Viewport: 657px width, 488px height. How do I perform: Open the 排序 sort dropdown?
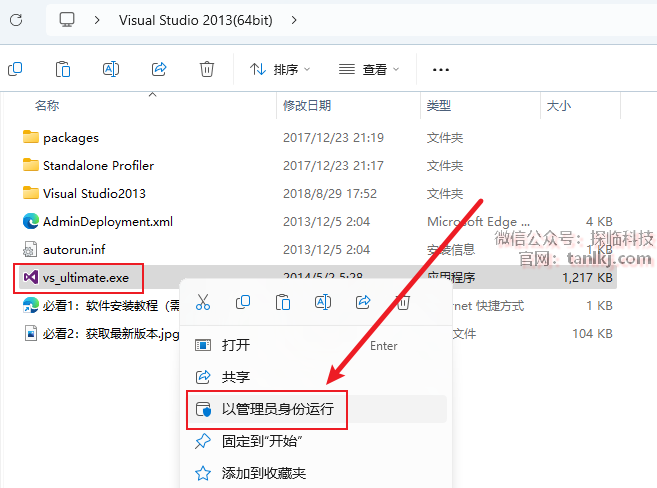(279, 69)
